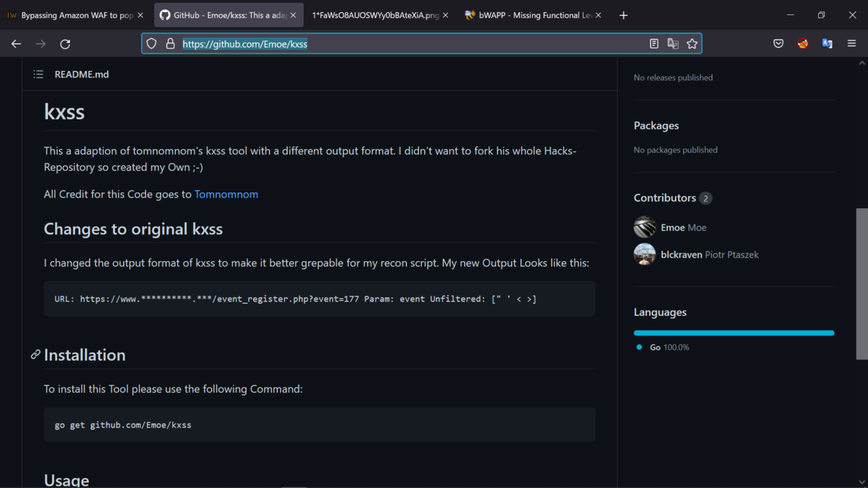
Task: Close the Bypassing Amazon WAF tab
Action: coord(140,15)
